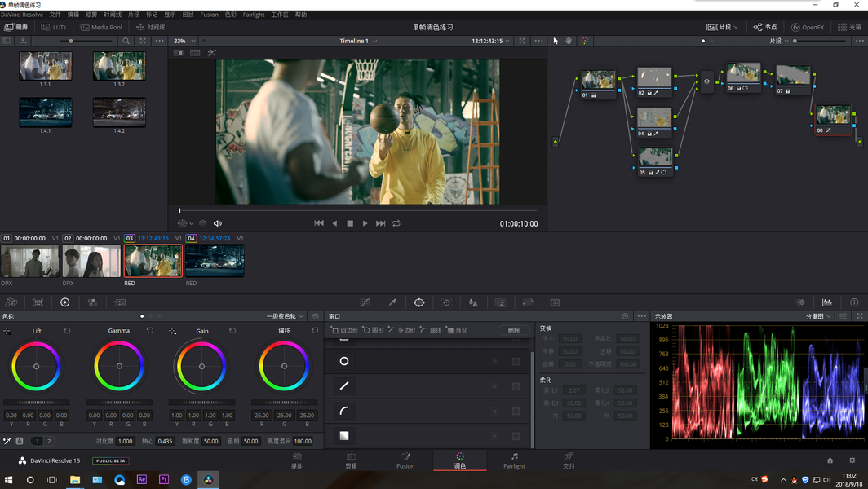The height and width of the screenshot is (489, 868).
Task: Switch to the Fusion page tab
Action: point(405,460)
